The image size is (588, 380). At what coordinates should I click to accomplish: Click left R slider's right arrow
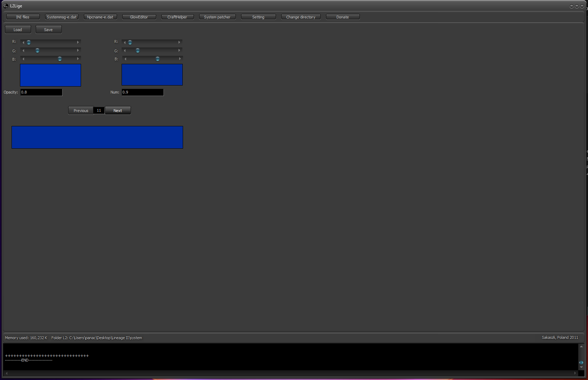(78, 42)
